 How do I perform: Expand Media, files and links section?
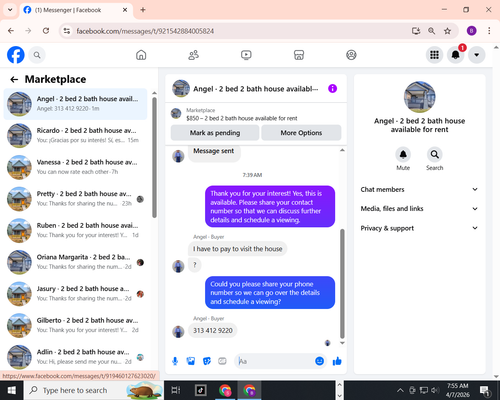coord(419,209)
